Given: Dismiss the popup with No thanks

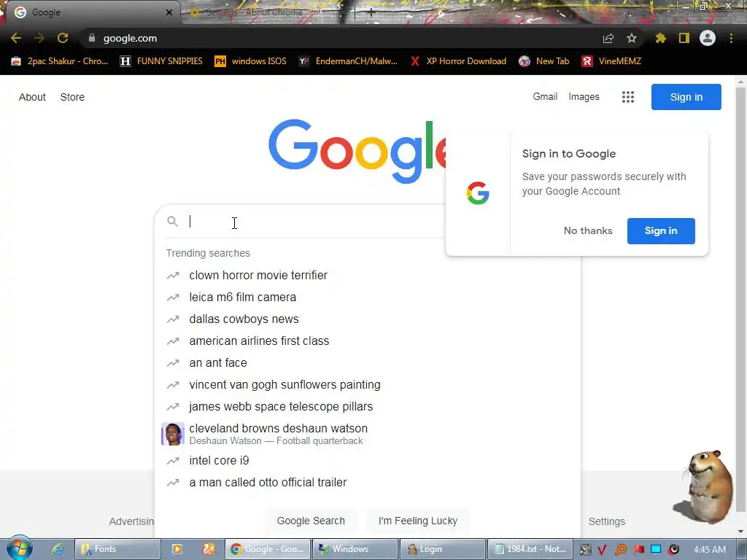Looking at the screenshot, I should coord(588,231).
